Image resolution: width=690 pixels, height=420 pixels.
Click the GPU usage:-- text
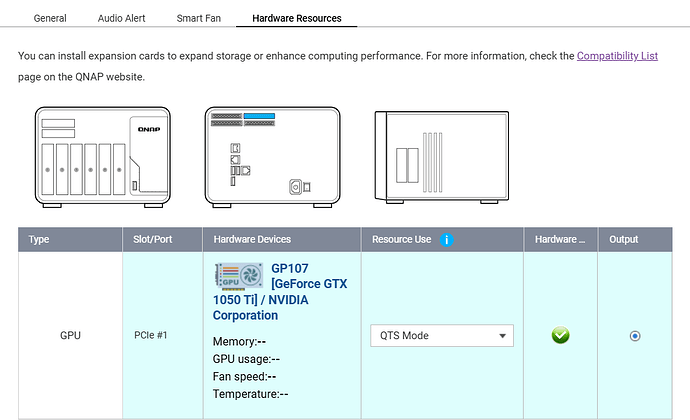click(x=246, y=359)
